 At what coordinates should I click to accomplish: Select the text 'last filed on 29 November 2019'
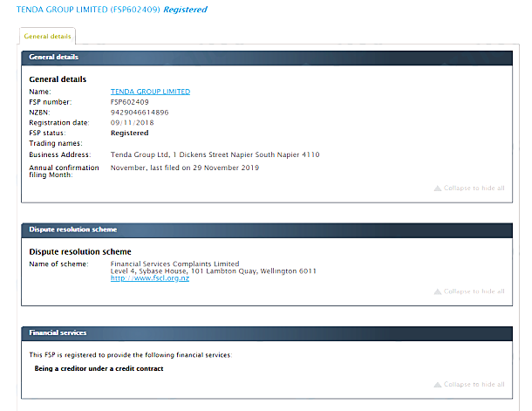(205, 168)
